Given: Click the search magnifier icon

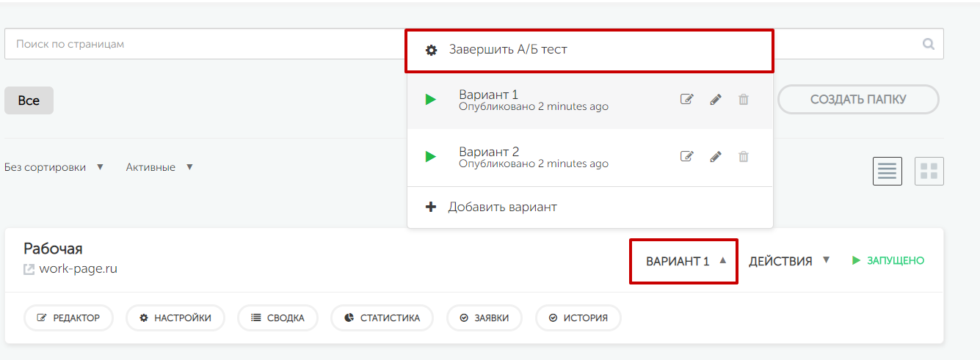Looking at the screenshot, I should point(929,44).
